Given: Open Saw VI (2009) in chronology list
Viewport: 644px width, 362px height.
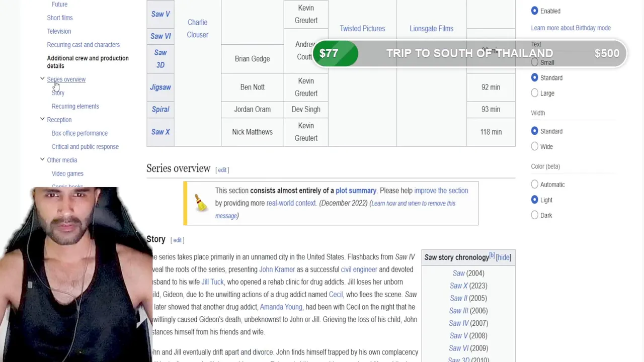Looking at the screenshot, I should [458, 348].
